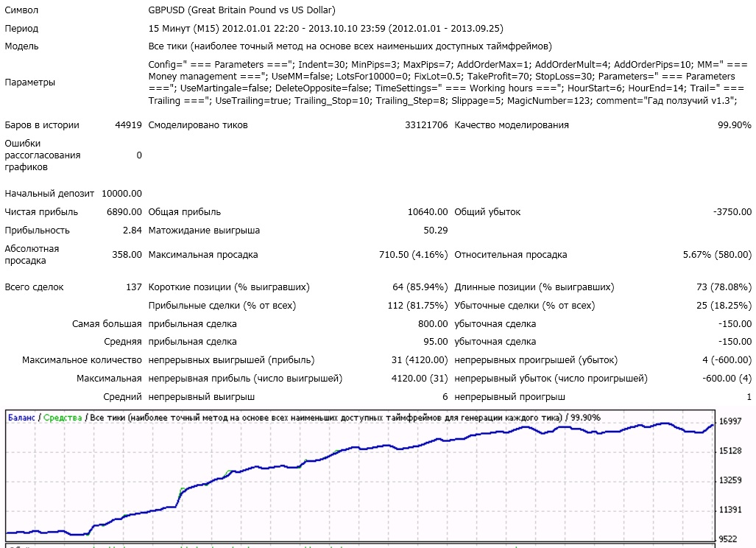Click the largest profitable trade value 800.00
This screenshot has height=548, width=756.
[x=433, y=323]
